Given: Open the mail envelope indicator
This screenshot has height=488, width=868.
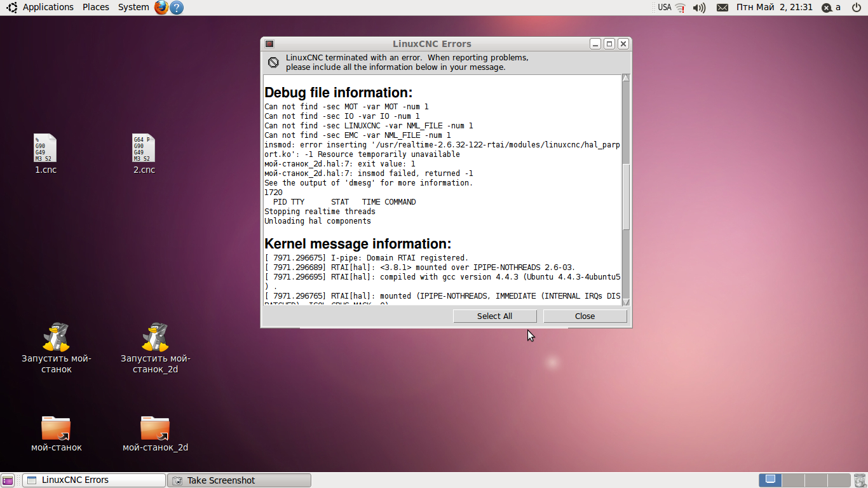Looking at the screenshot, I should tap(722, 8).
